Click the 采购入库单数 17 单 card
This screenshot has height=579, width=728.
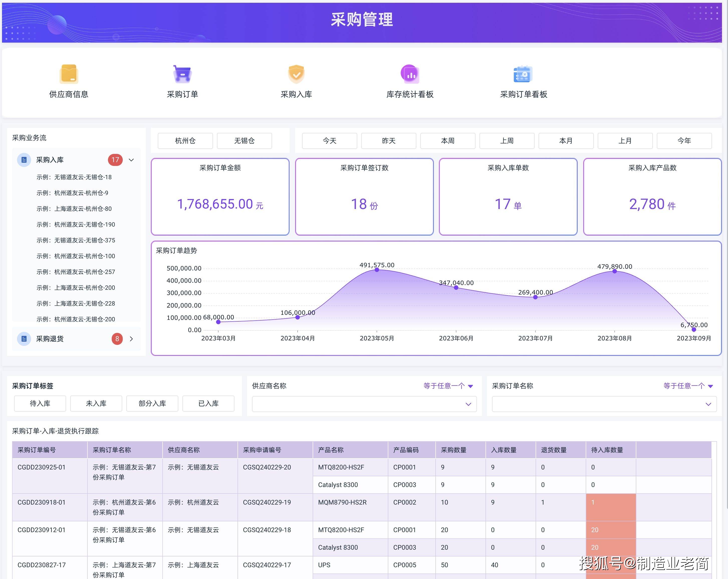tap(508, 197)
